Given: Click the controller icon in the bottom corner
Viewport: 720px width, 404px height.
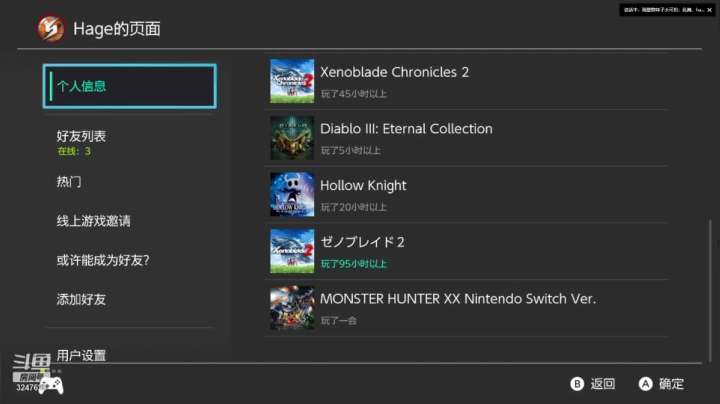Looking at the screenshot, I should (x=51, y=386).
